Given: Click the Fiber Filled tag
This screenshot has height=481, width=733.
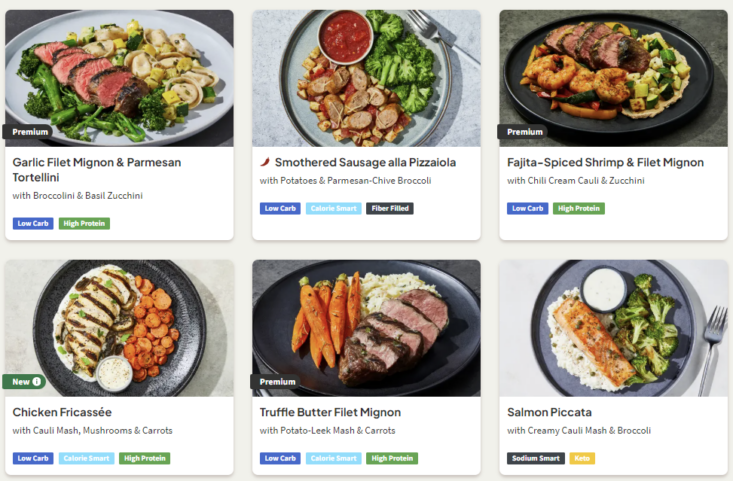Looking at the screenshot, I should pyautogui.click(x=389, y=208).
